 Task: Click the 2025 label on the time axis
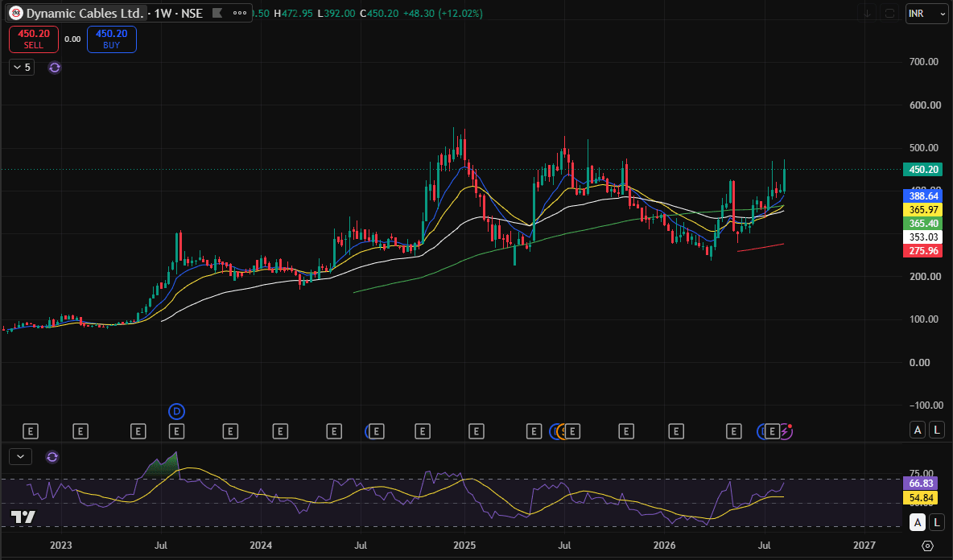point(464,546)
